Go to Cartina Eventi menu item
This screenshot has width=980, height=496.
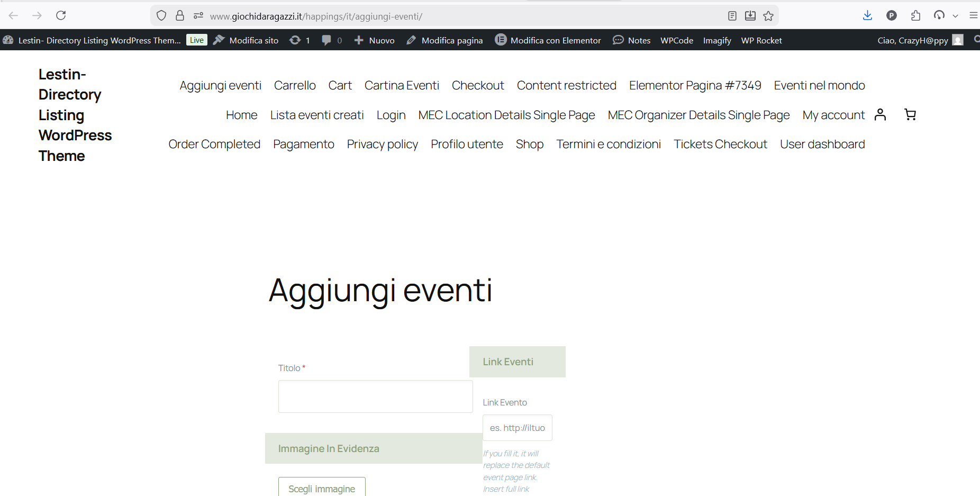(402, 86)
